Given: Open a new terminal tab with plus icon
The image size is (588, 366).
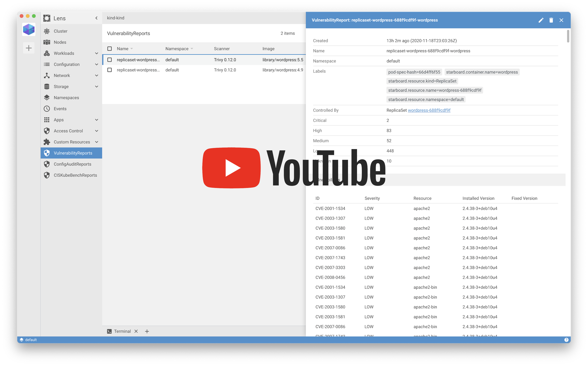Looking at the screenshot, I should click(x=147, y=331).
